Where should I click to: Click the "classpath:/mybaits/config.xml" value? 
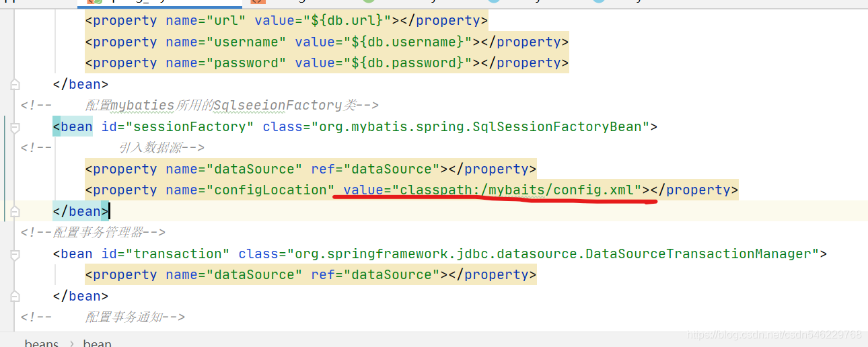pyautogui.click(x=517, y=190)
